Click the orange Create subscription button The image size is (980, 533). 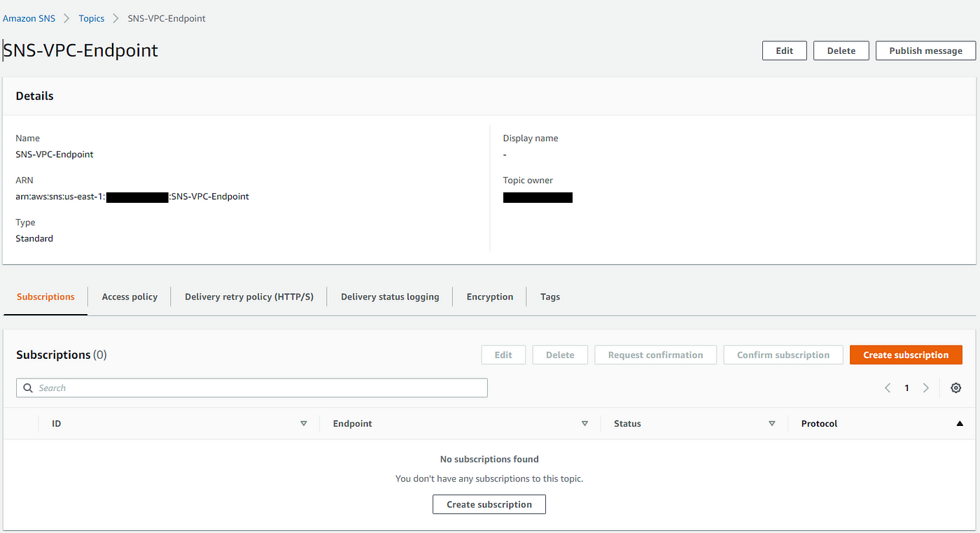[906, 355]
